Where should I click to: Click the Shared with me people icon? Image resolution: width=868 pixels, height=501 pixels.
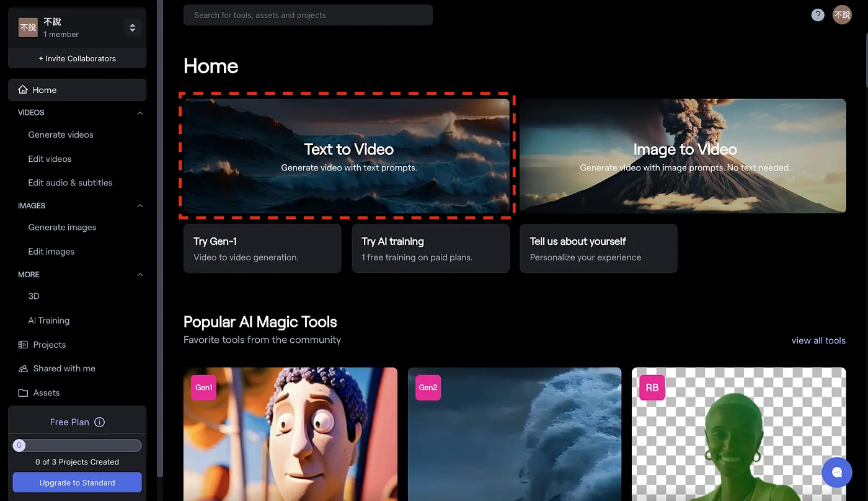(x=23, y=368)
